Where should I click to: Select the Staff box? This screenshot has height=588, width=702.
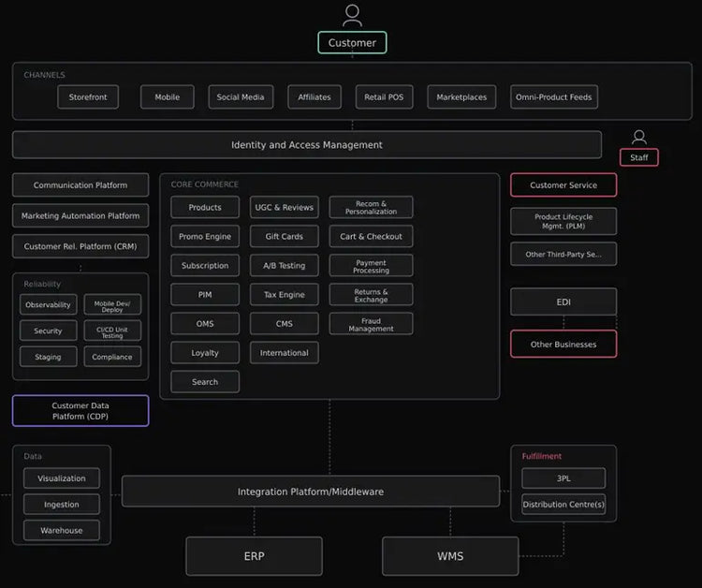[639, 157]
